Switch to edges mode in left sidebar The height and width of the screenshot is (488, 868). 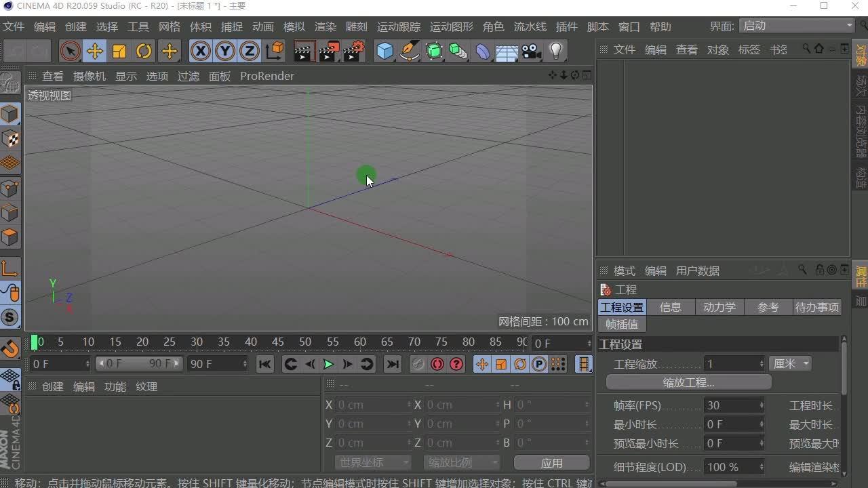point(10,213)
